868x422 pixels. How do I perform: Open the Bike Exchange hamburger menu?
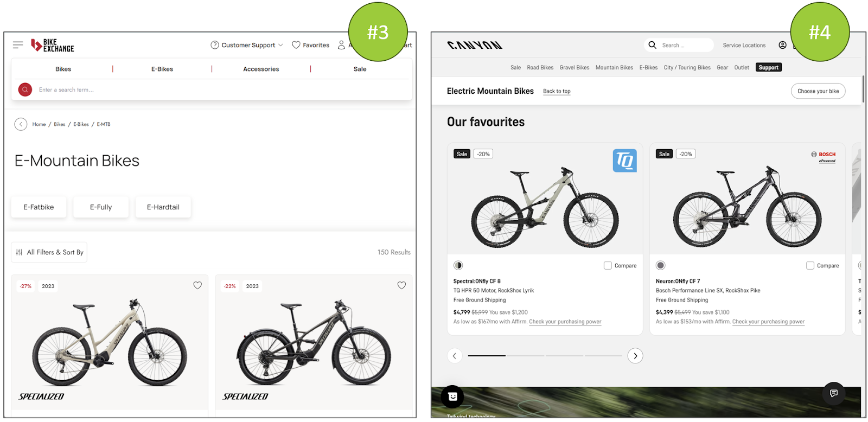(x=18, y=45)
